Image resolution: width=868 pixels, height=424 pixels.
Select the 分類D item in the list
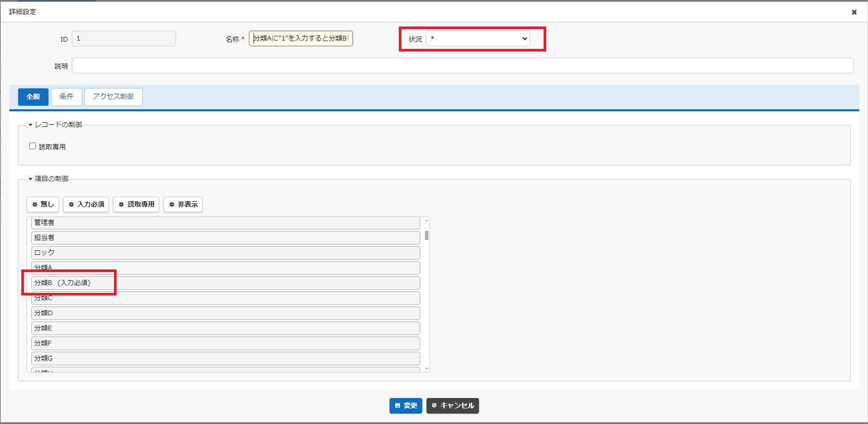click(x=225, y=313)
